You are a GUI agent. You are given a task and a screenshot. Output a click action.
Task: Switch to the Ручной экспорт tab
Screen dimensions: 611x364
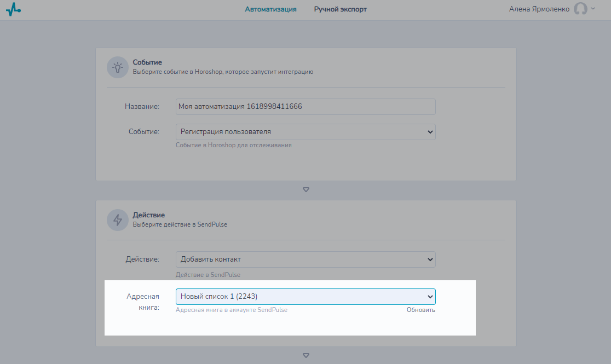(340, 9)
